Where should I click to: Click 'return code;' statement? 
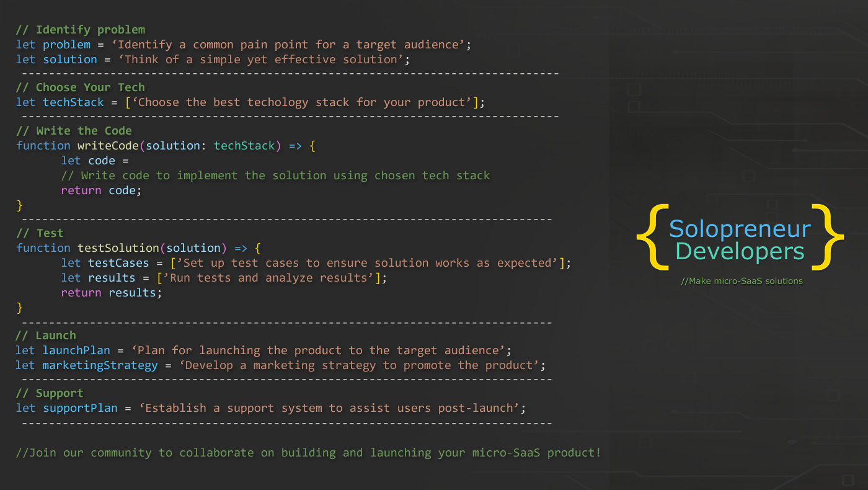click(101, 190)
